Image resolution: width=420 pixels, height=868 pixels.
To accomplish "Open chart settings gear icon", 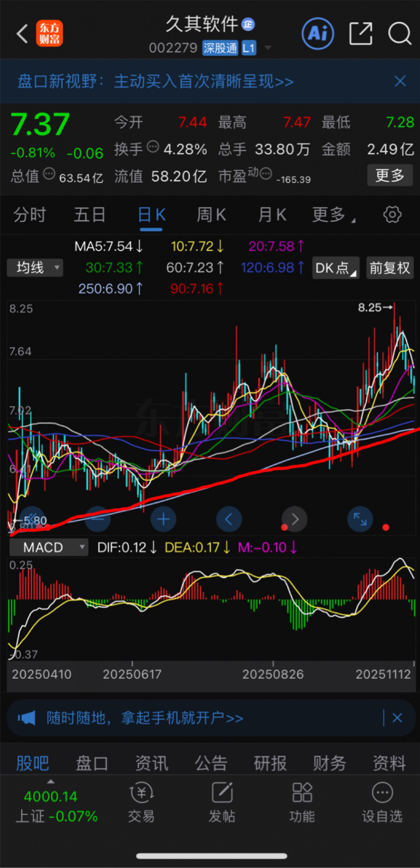I will coord(392,215).
